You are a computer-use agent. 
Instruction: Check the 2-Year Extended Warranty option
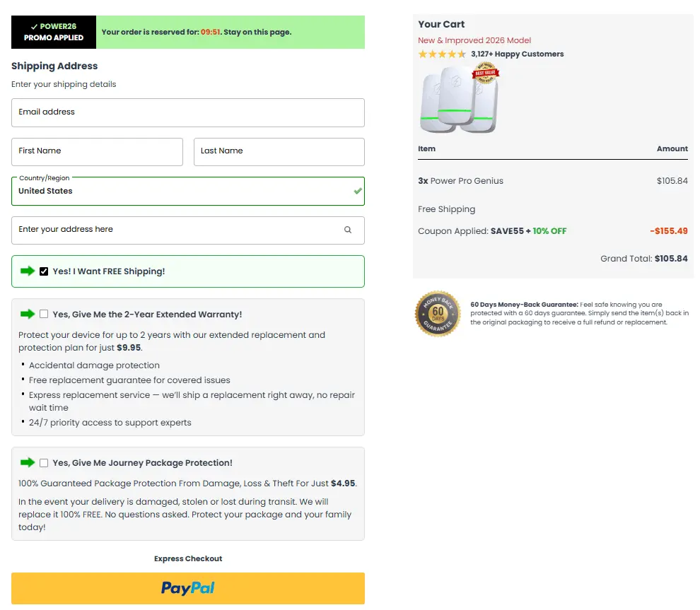tap(44, 314)
